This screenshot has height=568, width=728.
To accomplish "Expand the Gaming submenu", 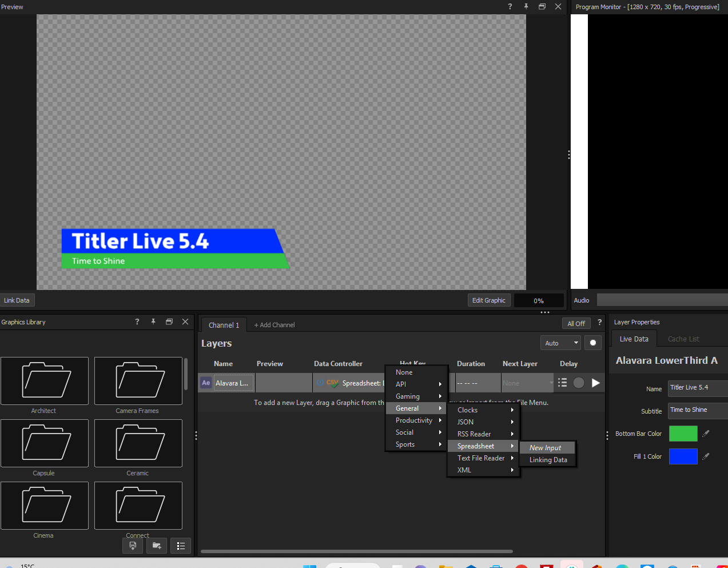I will [x=416, y=396].
